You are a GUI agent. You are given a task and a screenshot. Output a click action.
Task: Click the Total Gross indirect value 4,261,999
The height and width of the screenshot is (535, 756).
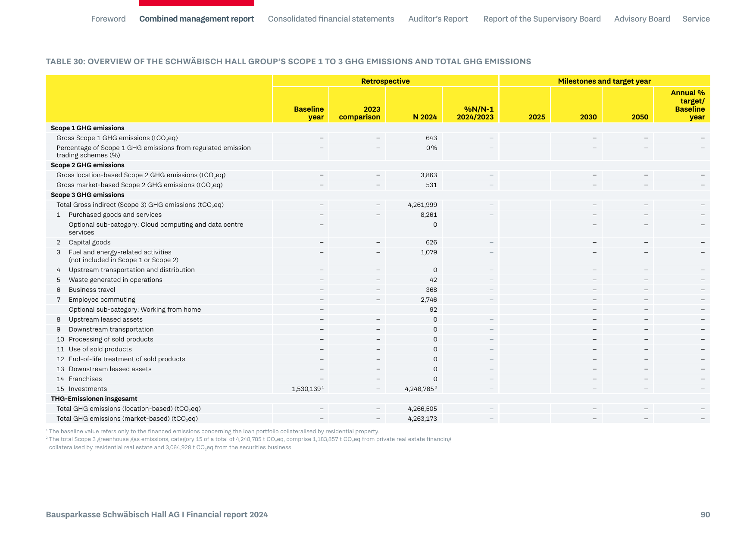pos(422,205)
